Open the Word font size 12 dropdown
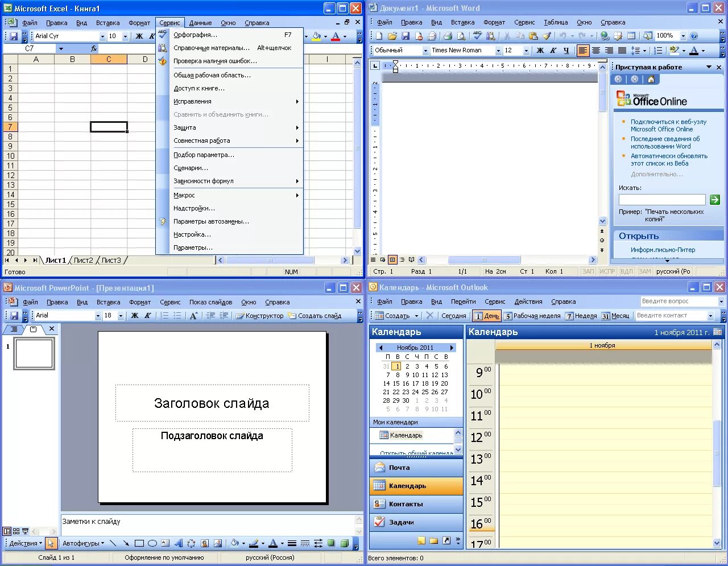The image size is (728, 566). 526,50
